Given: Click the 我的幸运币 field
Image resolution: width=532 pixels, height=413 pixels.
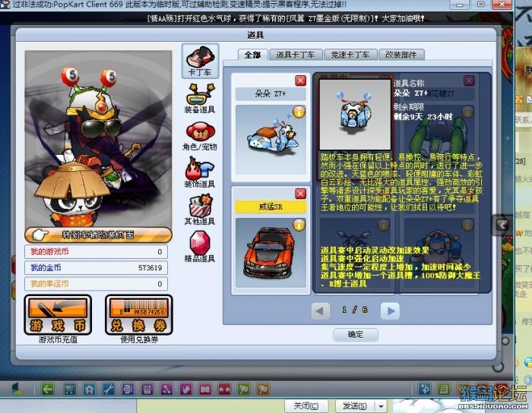Looking at the screenshot, I should pyautogui.click(x=96, y=284).
